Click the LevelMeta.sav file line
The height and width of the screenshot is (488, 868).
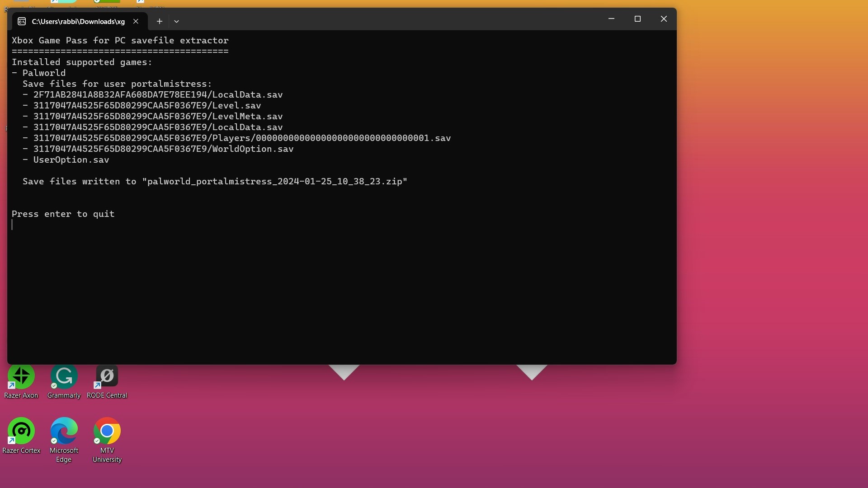(153, 116)
